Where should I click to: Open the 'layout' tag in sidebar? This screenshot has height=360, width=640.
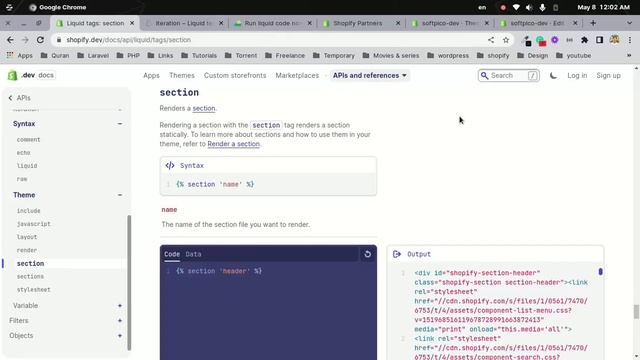point(27,237)
